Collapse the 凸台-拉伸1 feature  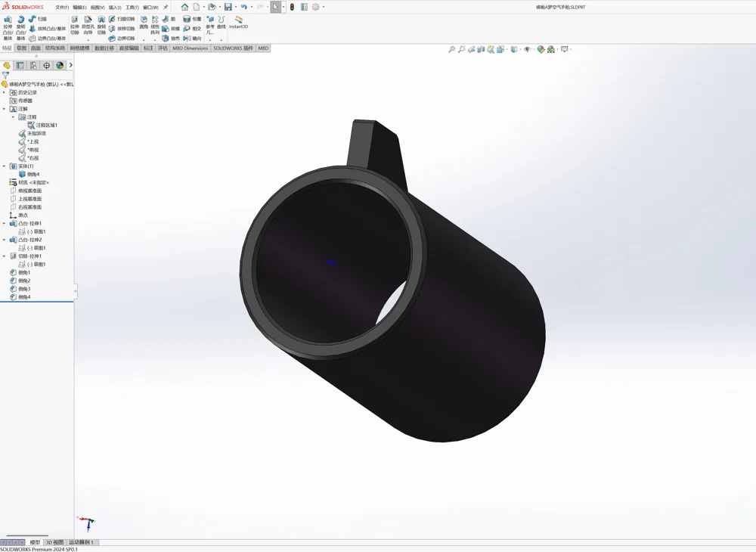click(5, 223)
